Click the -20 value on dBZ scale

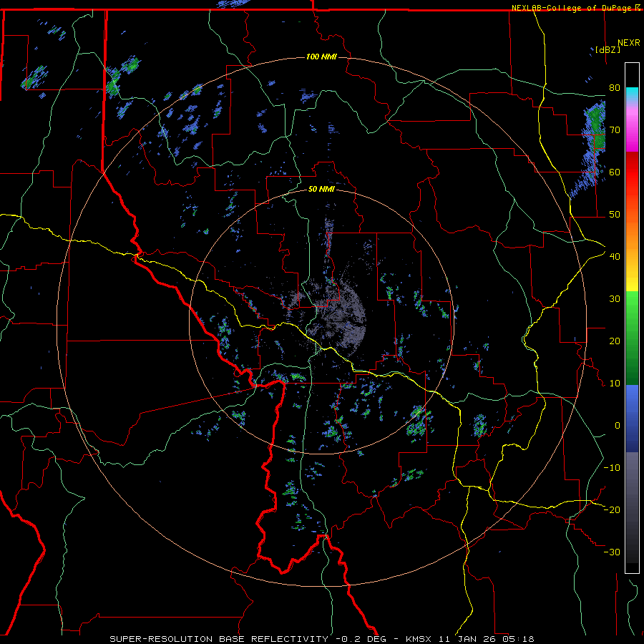tap(612, 510)
